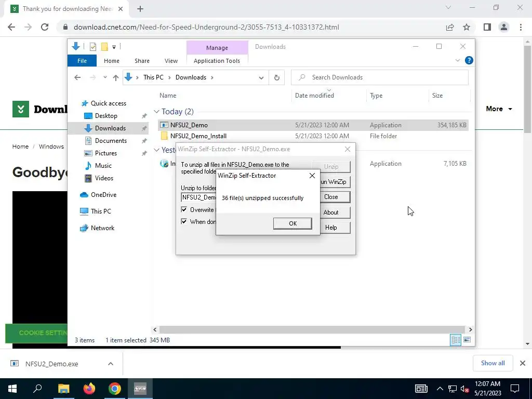Share this page from Chrome toolbar
532x399 pixels.
tap(450, 27)
